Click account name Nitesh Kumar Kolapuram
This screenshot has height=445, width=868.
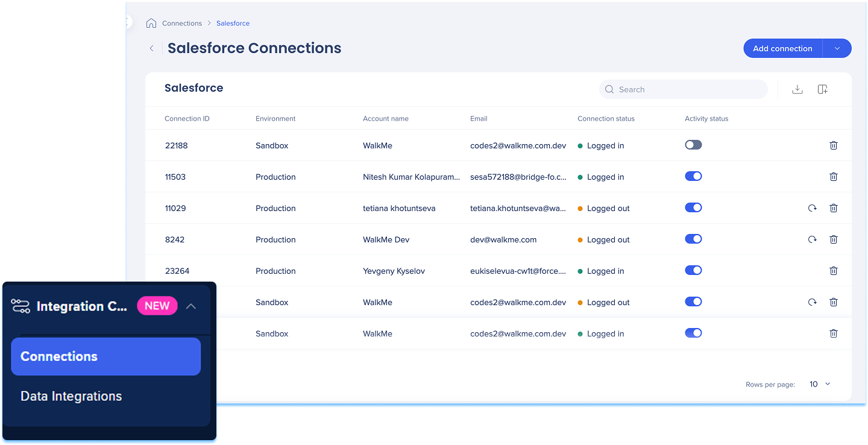tap(411, 177)
